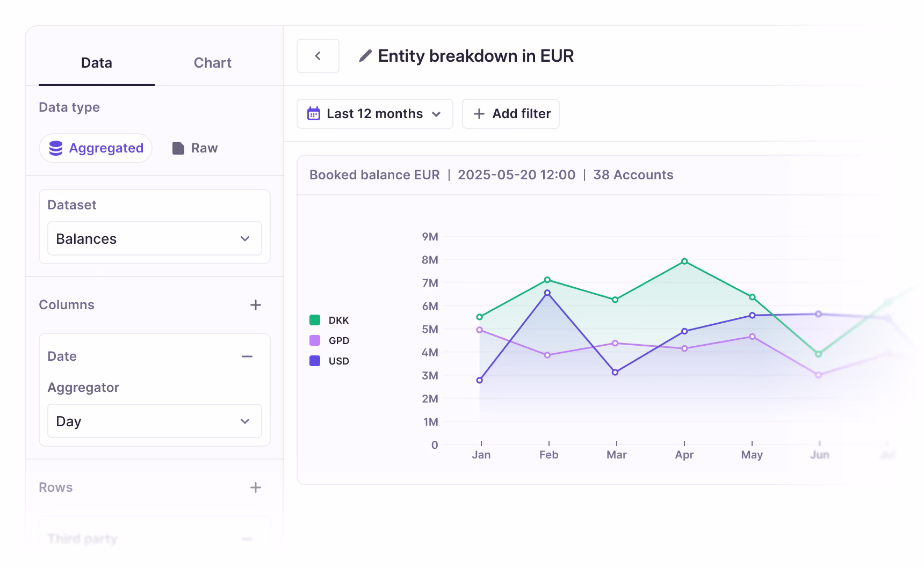Select the Aggregated data type

pos(96,148)
